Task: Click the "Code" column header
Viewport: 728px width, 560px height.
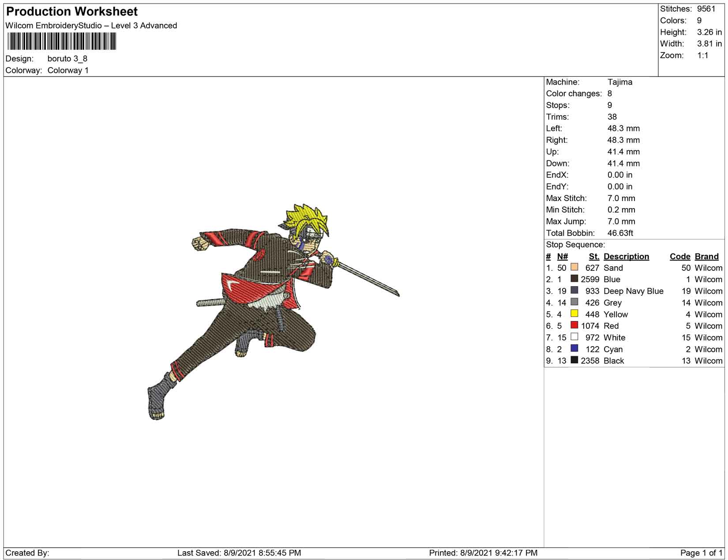Action: tap(680, 257)
